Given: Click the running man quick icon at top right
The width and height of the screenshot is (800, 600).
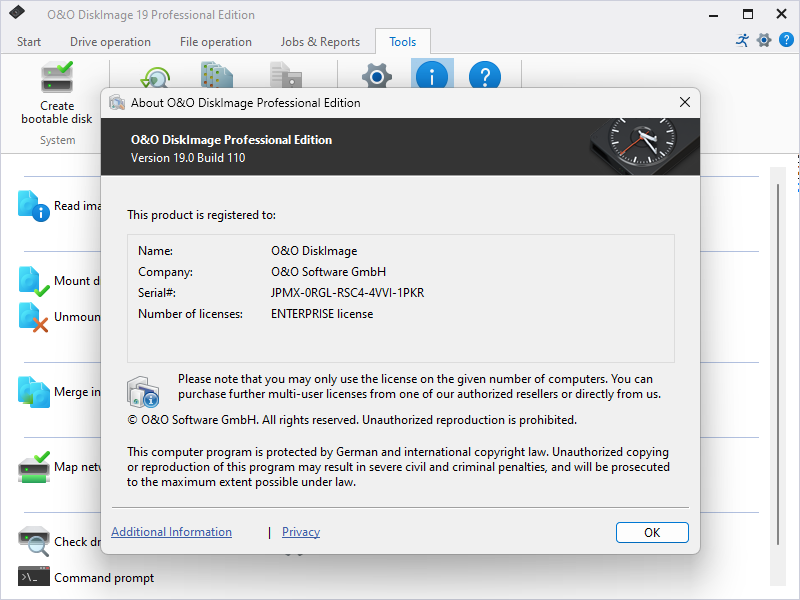Looking at the screenshot, I should (x=742, y=40).
